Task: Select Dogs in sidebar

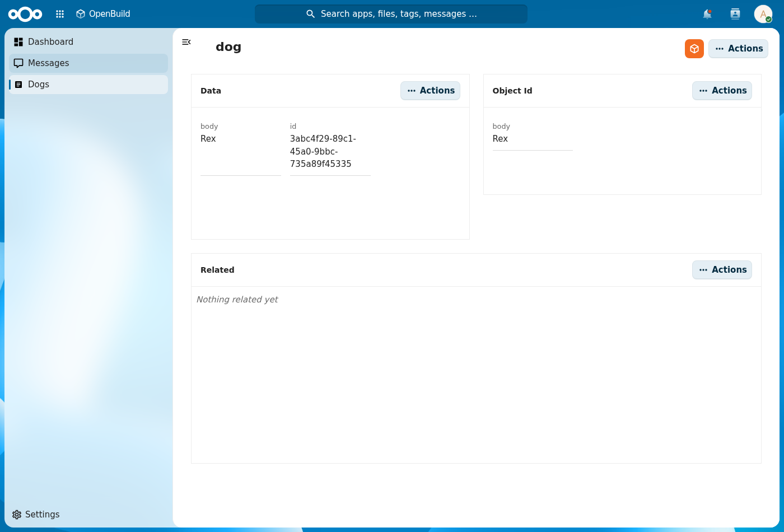Action: pos(88,85)
